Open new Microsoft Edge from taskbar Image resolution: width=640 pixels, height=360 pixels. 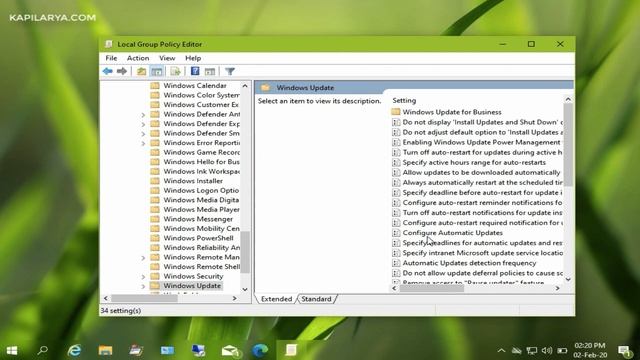260,350
